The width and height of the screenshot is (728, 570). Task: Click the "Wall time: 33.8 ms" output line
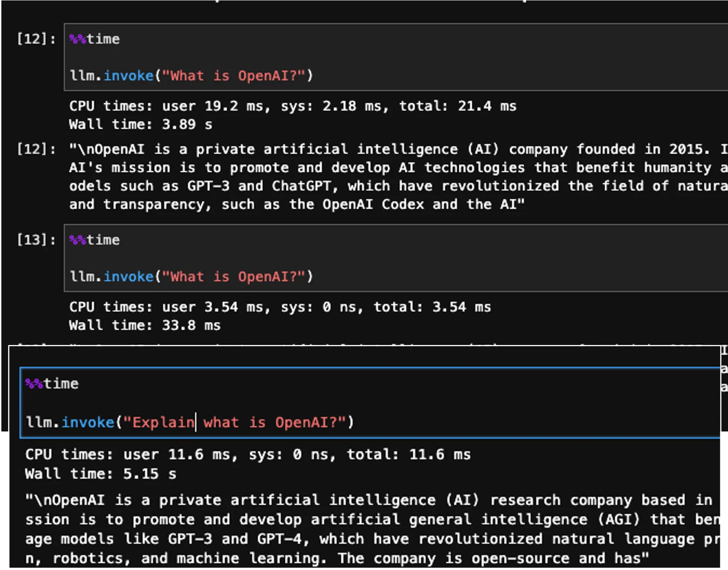(145, 325)
